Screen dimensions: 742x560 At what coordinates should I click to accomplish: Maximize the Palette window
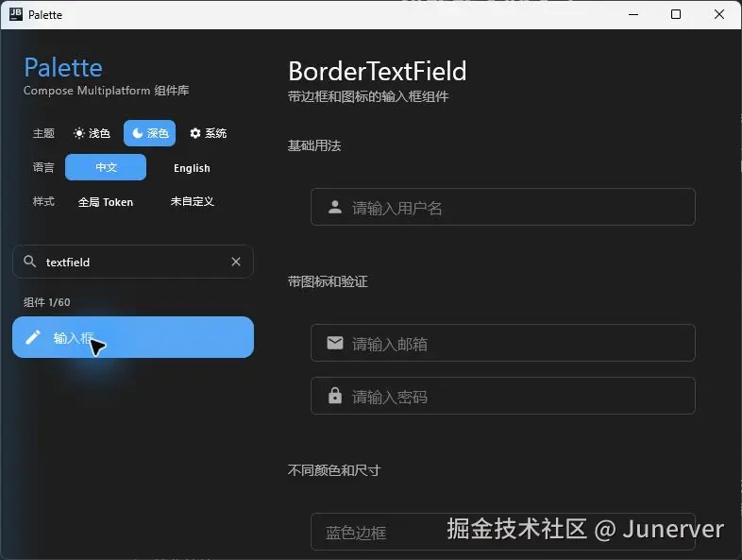coord(676,14)
